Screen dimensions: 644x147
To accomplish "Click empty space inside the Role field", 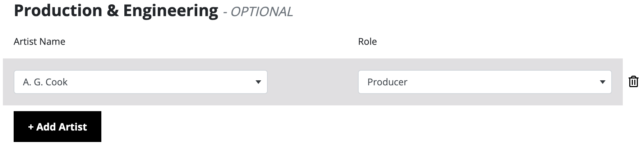I will (x=503, y=82).
